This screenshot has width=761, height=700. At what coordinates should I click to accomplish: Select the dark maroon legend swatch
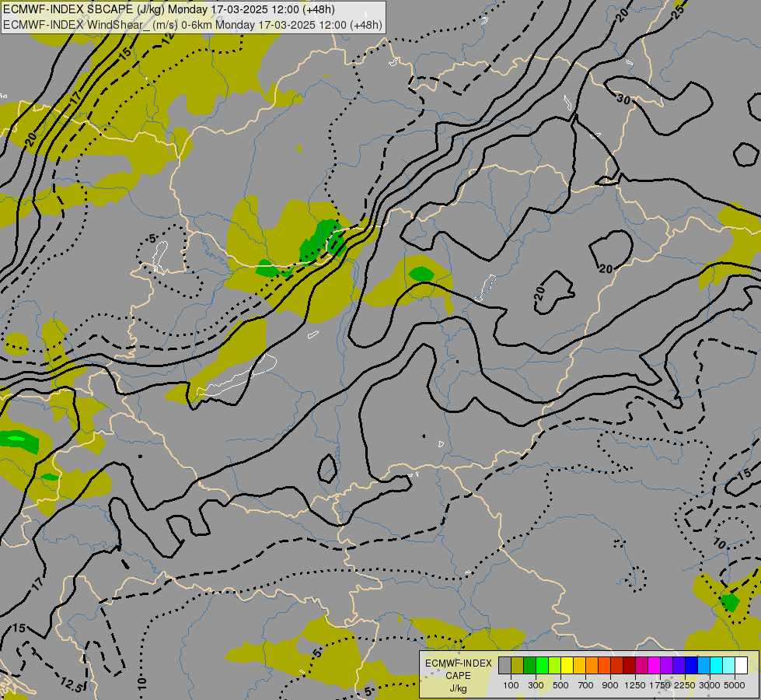(x=630, y=666)
